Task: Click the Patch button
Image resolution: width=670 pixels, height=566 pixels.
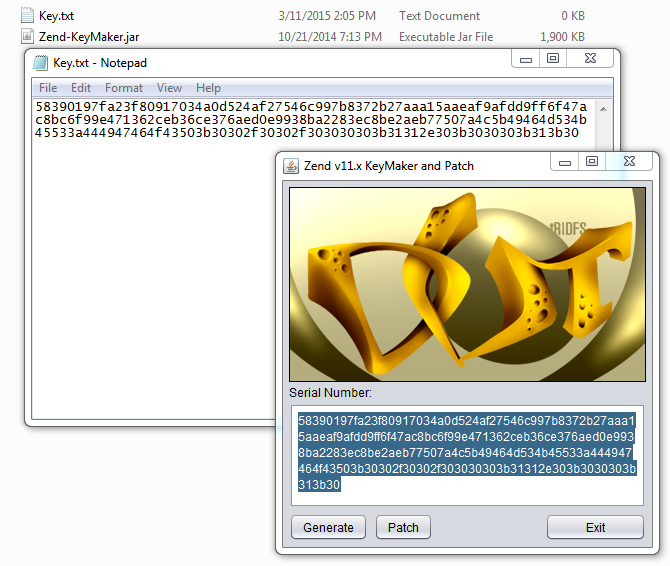Action: [x=403, y=528]
